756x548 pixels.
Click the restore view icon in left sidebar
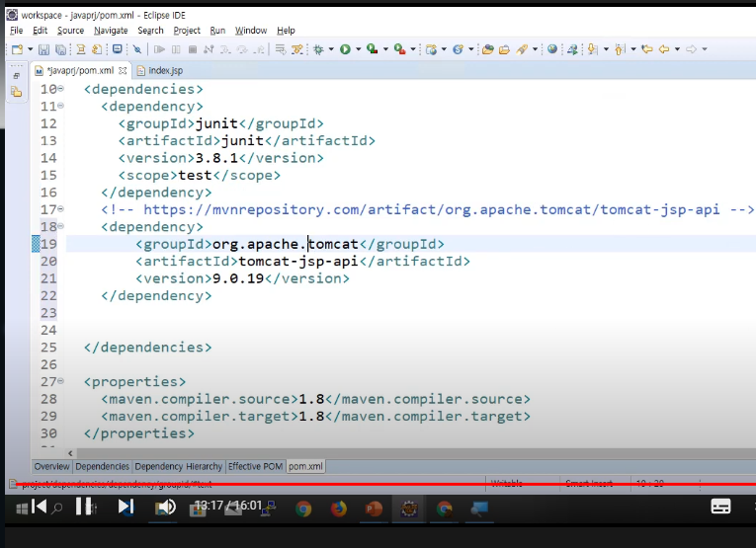[17, 76]
